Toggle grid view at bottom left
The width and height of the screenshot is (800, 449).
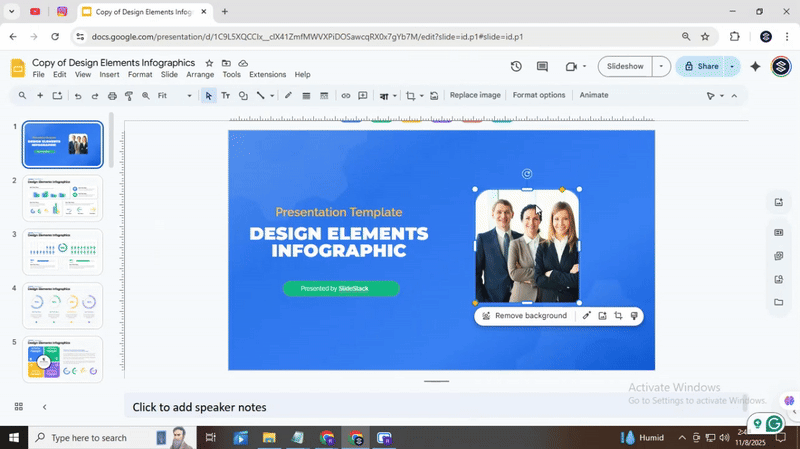pyautogui.click(x=18, y=407)
